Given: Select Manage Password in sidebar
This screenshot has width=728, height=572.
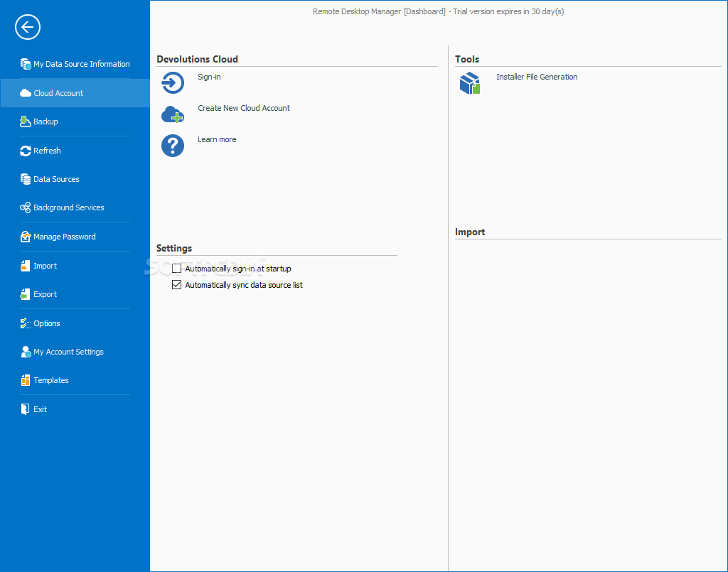Looking at the screenshot, I should (x=75, y=237).
